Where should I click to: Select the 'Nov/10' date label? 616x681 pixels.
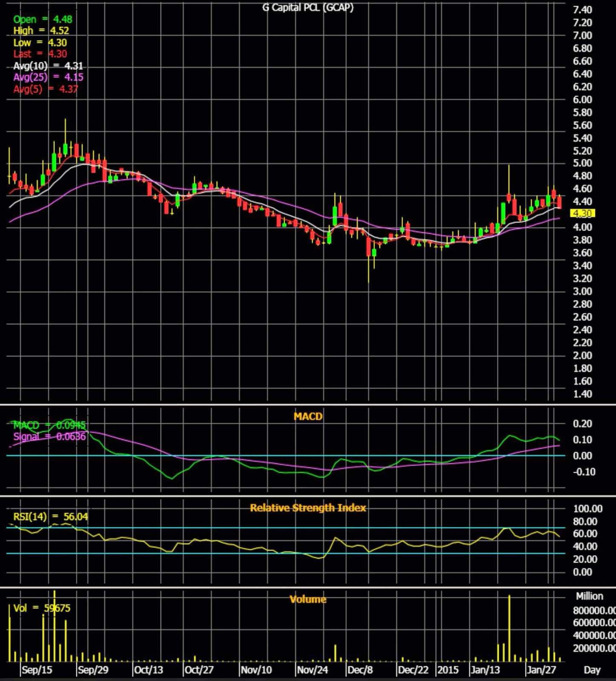[x=256, y=670]
